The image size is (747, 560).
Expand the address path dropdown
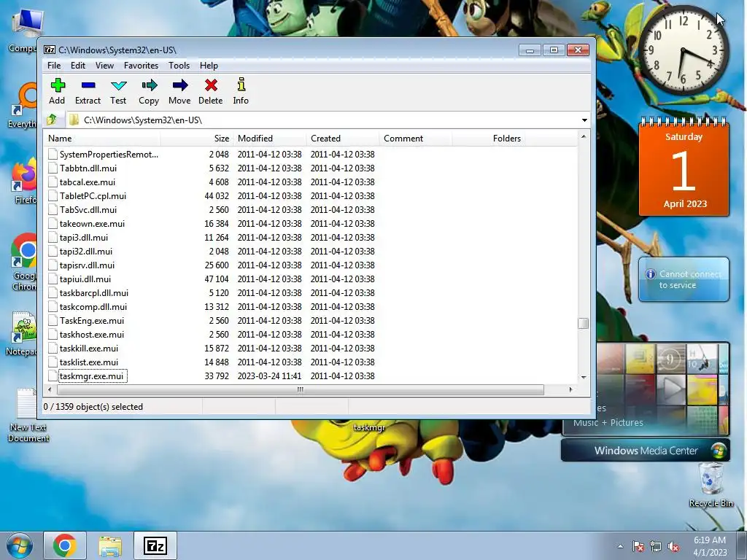(x=584, y=120)
